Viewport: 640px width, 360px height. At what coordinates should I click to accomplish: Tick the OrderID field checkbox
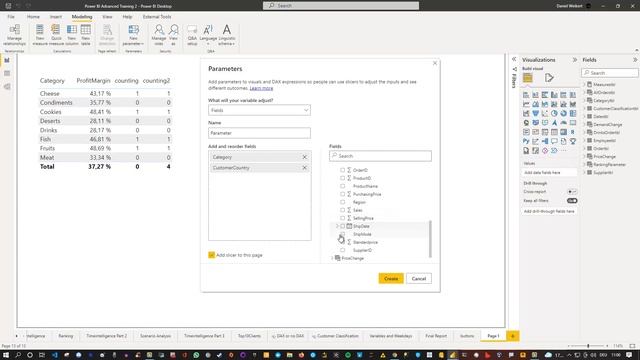(x=342, y=170)
